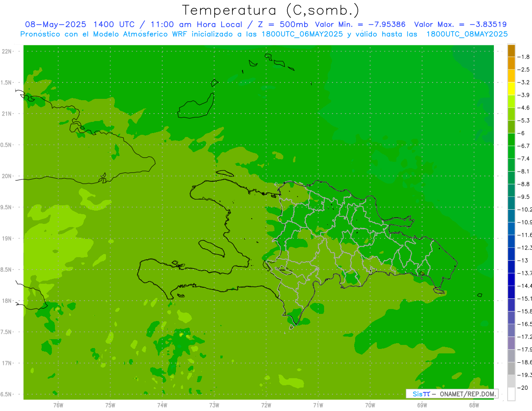The width and height of the screenshot is (532, 411).
Task: Pick the yellow swatch between -3.2 and -3.9
Action: click(511, 89)
